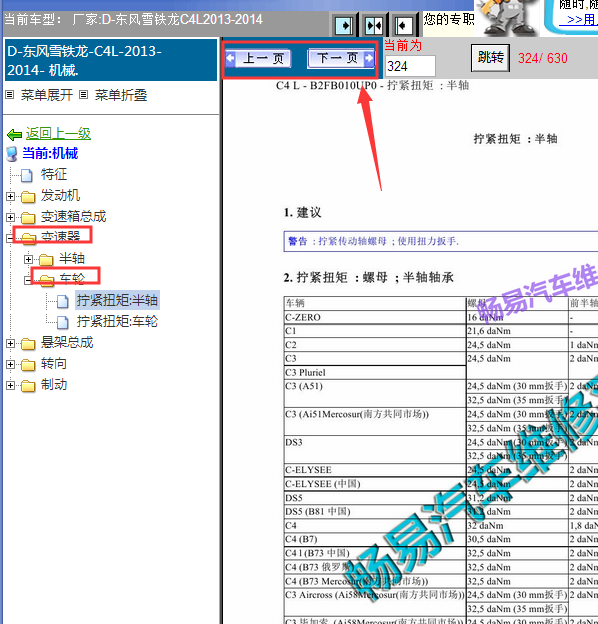The height and width of the screenshot is (624, 598).
Task: Click the expand-panel right arrow icon
Action: [344, 26]
